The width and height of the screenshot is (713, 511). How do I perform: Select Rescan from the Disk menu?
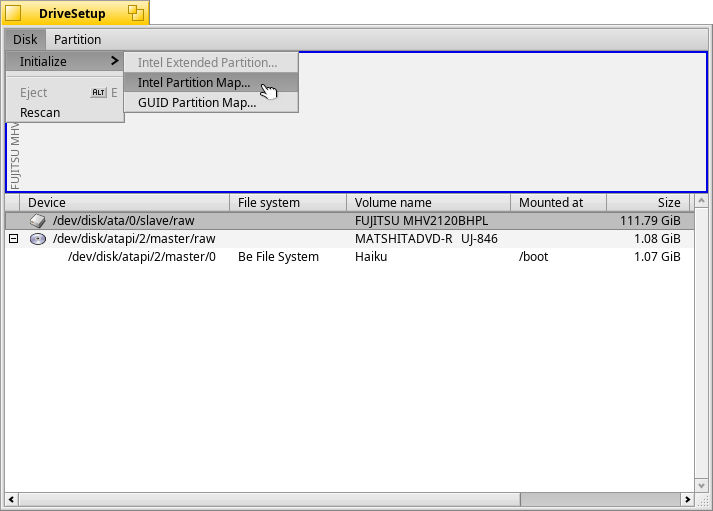[40, 112]
